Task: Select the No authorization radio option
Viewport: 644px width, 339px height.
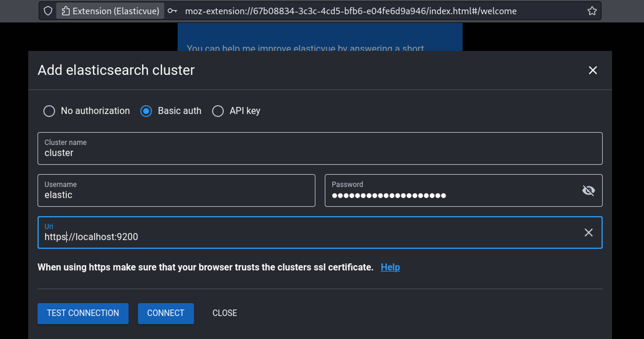Action: pyautogui.click(x=49, y=111)
